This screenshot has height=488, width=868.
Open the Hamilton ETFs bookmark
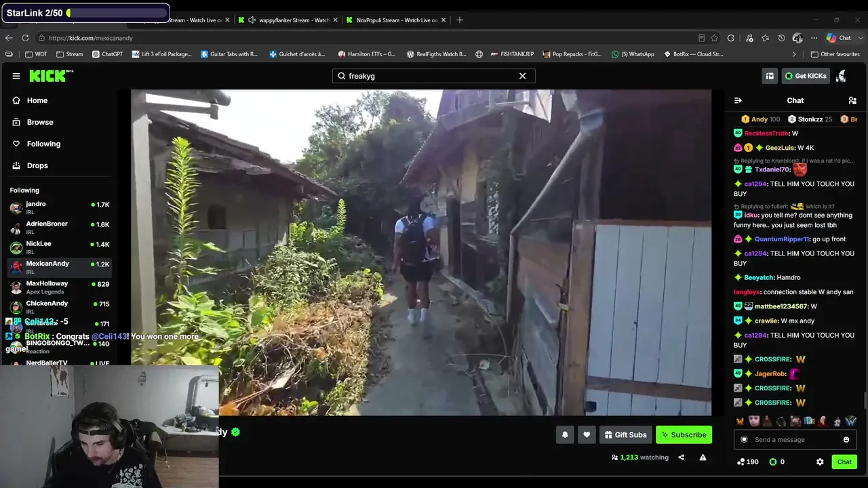tap(366, 54)
